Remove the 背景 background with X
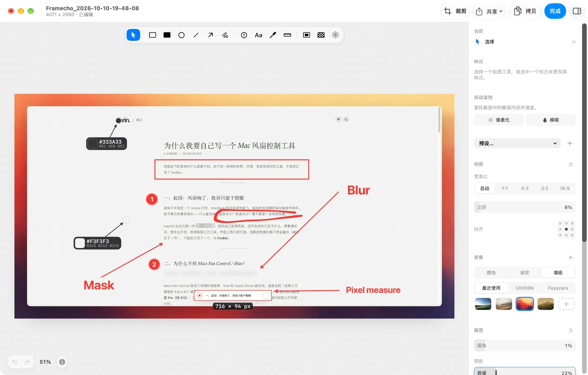This screenshot has width=588, height=375. tap(571, 257)
